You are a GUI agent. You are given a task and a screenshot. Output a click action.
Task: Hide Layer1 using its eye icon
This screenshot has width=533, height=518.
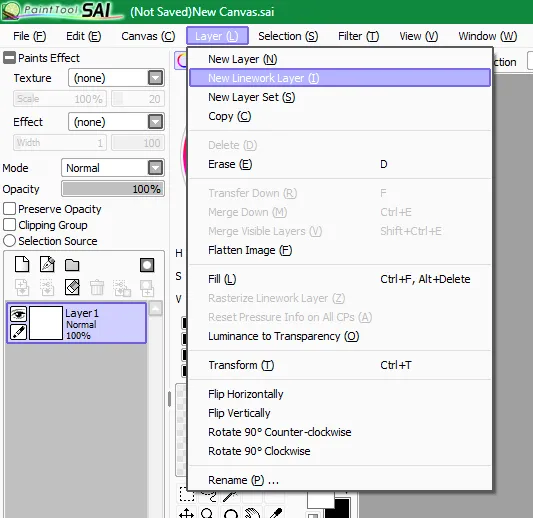[x=18, y=314]
